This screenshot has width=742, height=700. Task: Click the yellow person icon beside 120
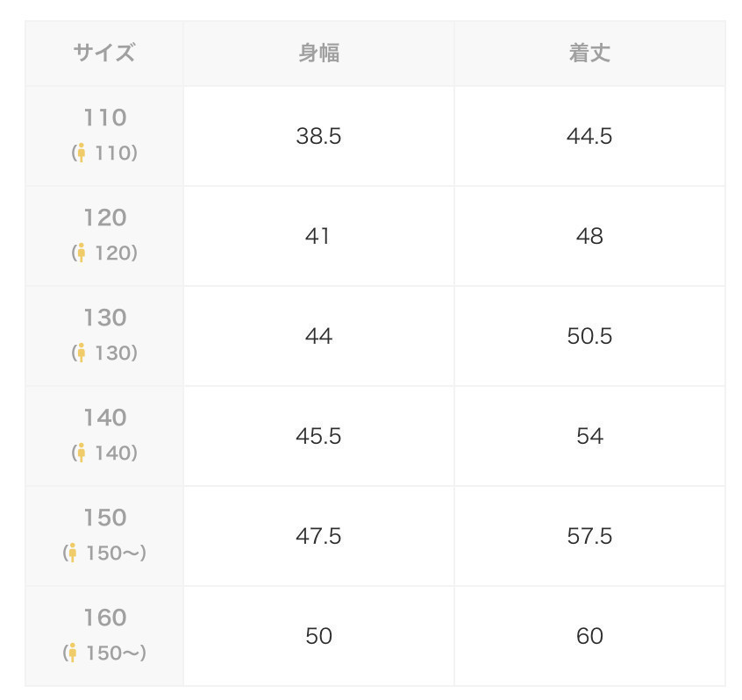(x=82, y=253)
